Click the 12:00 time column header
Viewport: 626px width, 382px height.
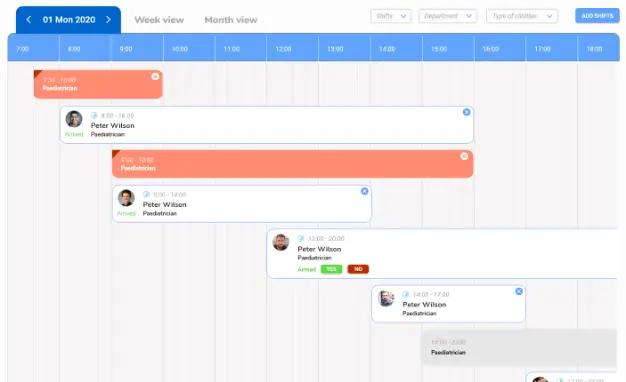click(x=293, y=49)
